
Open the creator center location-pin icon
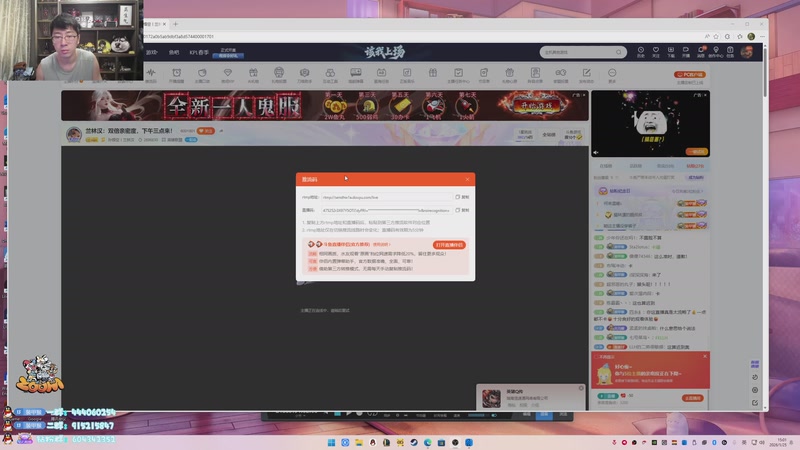716,50
